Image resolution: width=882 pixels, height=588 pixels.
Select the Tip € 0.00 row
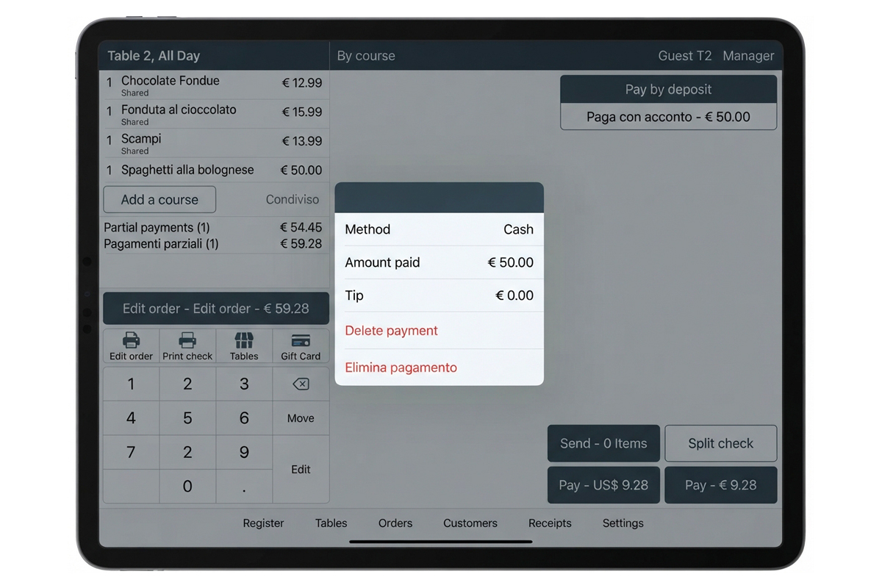click(x=439, y=295)
